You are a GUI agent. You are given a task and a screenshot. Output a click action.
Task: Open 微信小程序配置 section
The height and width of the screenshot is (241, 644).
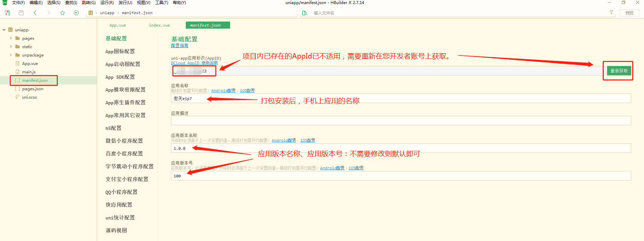(124, 141)
